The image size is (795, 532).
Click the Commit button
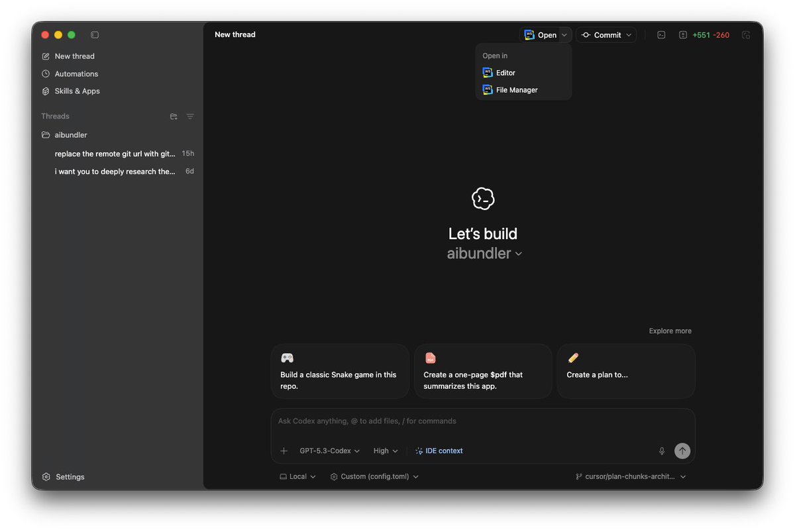(601, 35)
